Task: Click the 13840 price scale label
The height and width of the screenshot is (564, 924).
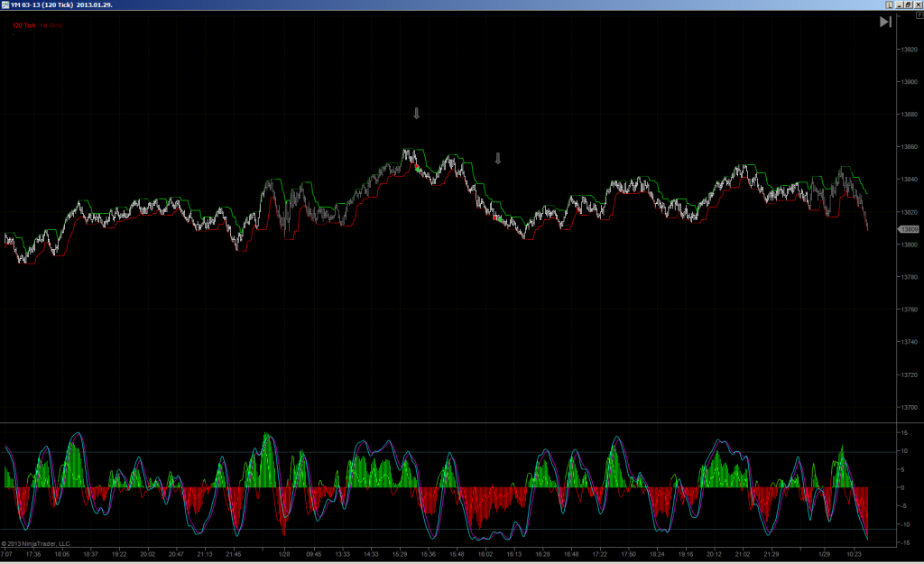Action: (x=910, y=180)
